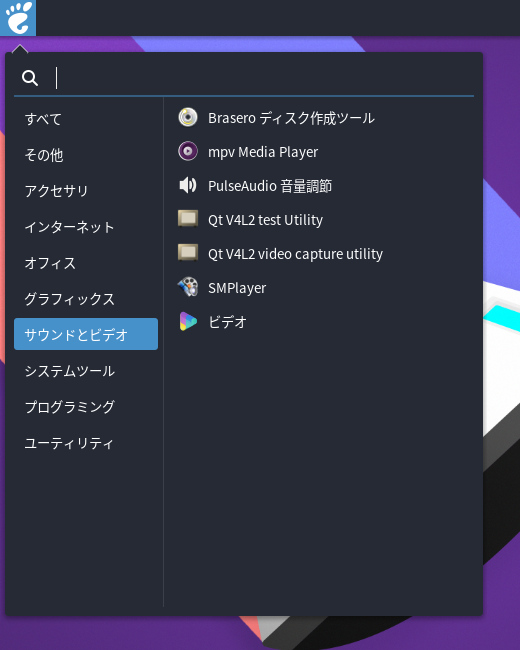Open the PulseAudio volume control speaker icon

(x=188, y=185)
